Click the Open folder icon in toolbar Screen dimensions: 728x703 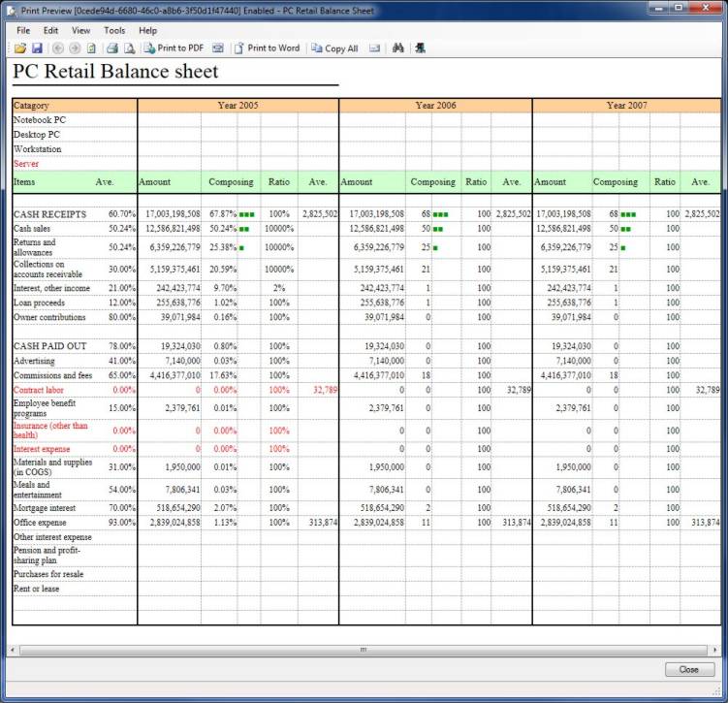click(19, 48)
